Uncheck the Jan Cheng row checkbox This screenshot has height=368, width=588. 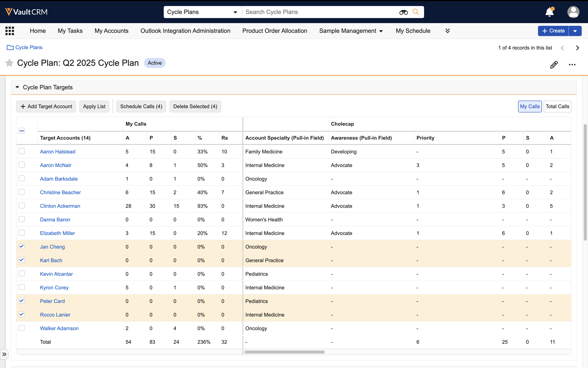(22, 246)
